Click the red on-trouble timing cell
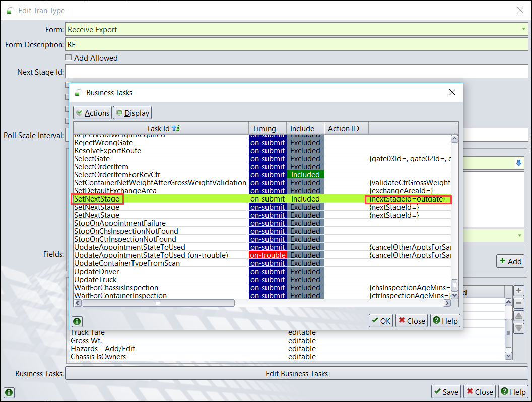Screen dimensions: 532x402 click(x=268, y=255)
